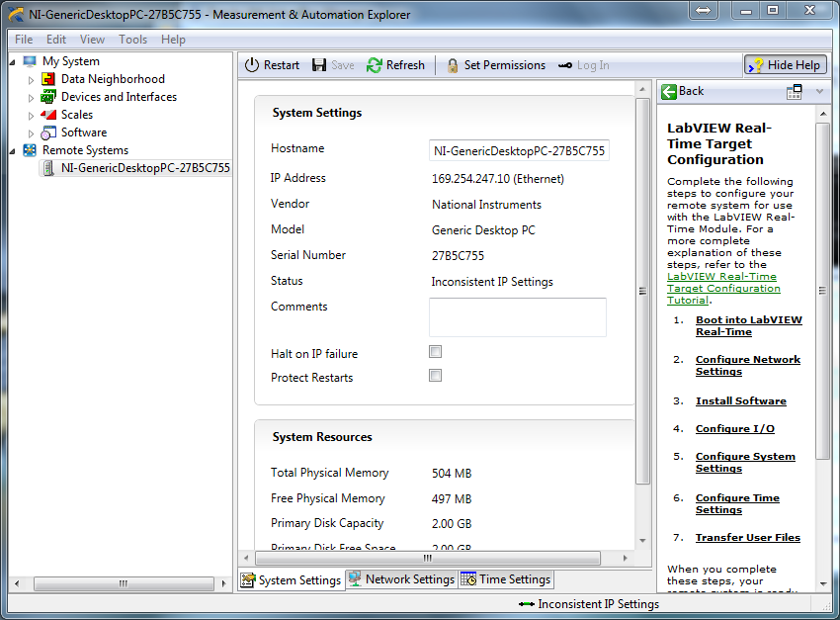Enable the Halt on IP failure checkbox
Viewport: 840px width, 620px height.
click(x=435, y=352)
